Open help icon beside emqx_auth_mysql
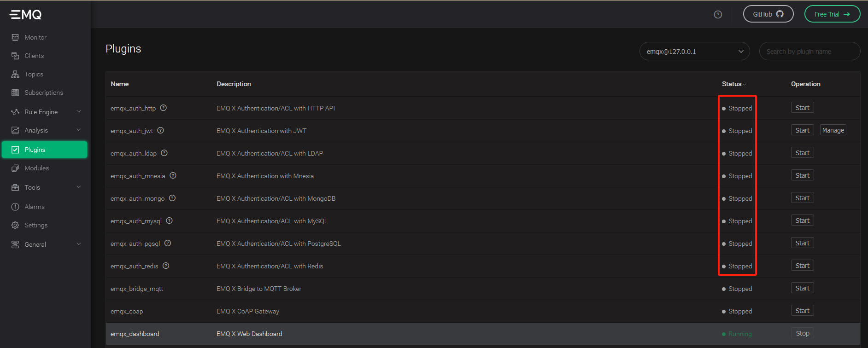 [x=170, y=220]
